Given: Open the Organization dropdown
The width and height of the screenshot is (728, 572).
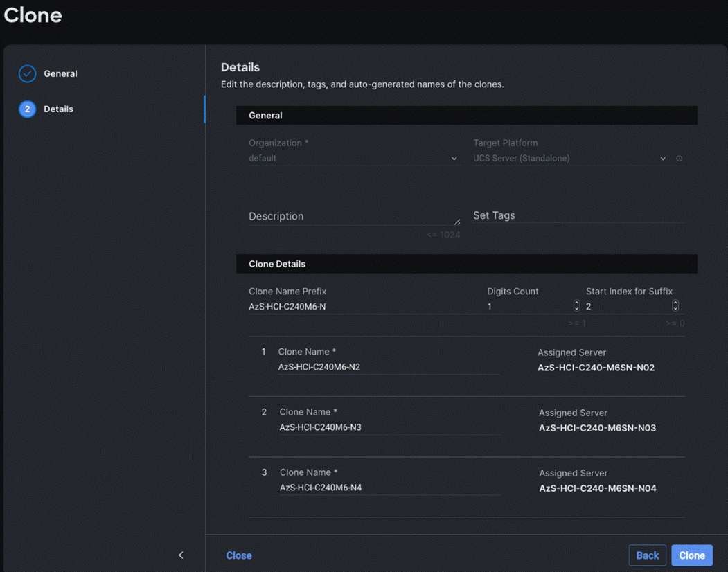Looking at the screenshot, I should (454, 158).
